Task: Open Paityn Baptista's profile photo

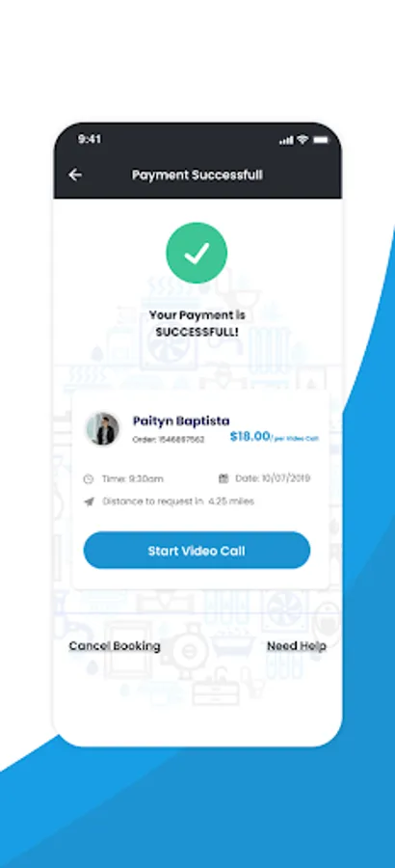Action: coord(103,429)
